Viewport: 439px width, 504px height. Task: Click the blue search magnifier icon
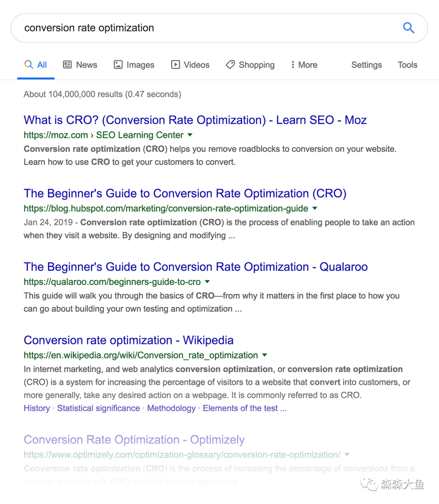click(x=409, y=28)
